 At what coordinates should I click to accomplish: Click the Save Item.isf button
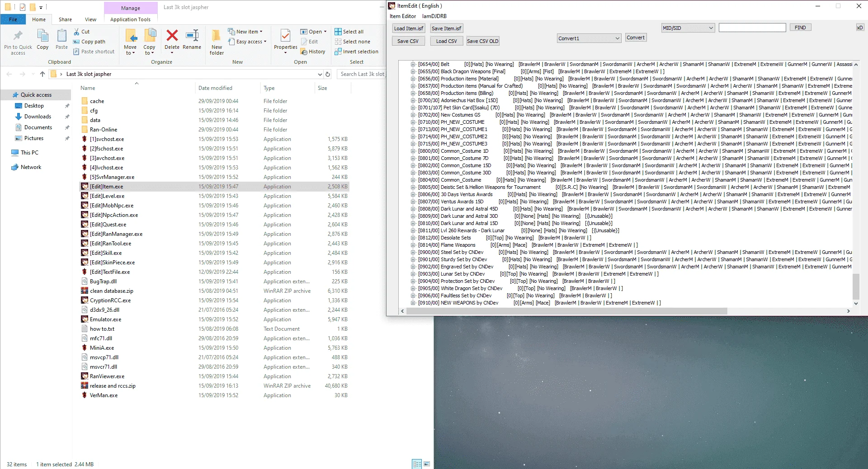(447, 28)
